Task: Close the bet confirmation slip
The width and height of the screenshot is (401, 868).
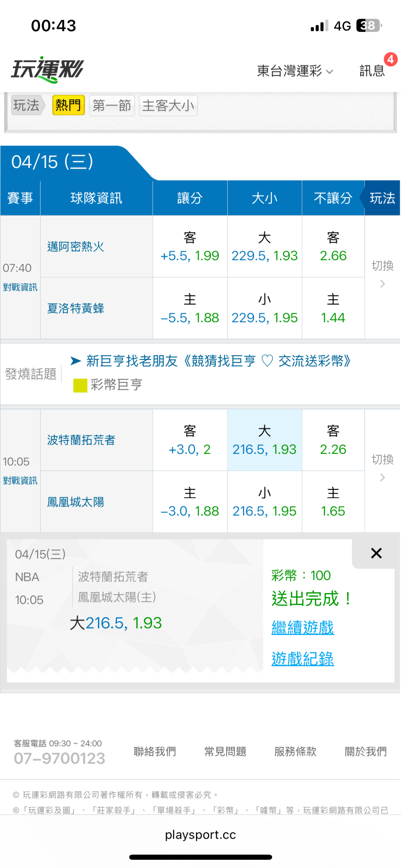Action: click(376, 553)
